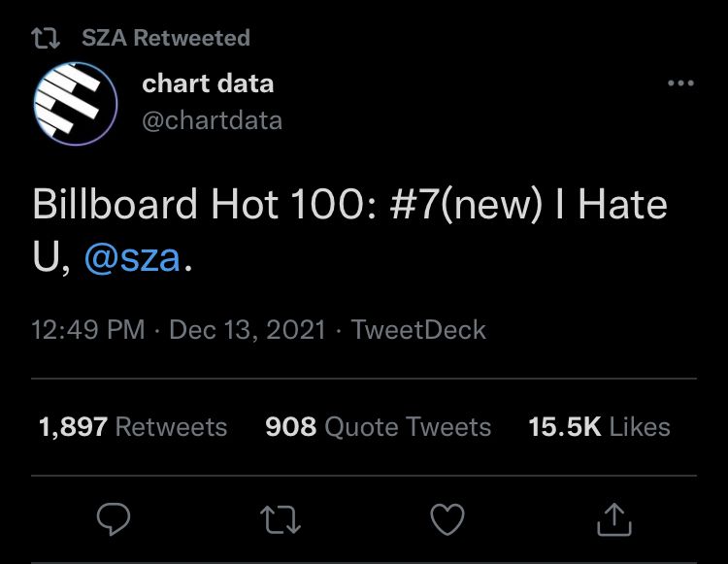Click the 15.5K like count number
Image resolution: width=728 pixels, height=564 pixels.
click(x=565, y=426)
